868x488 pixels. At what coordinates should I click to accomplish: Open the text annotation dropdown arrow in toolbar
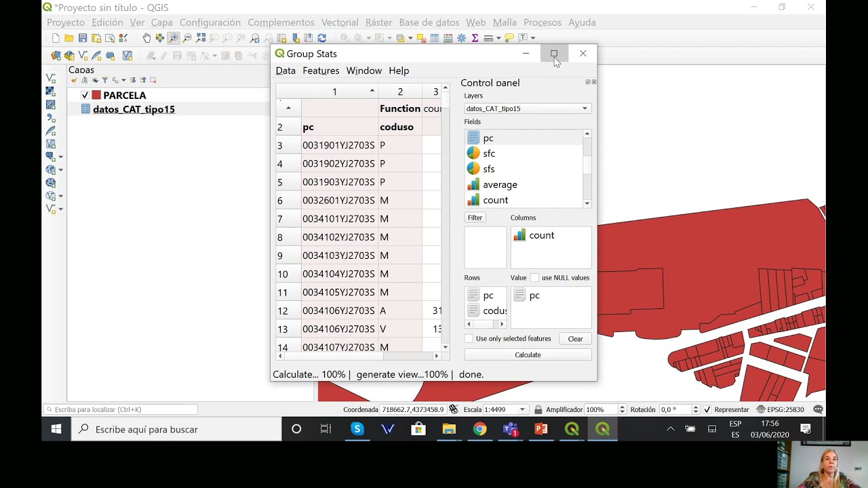coord(533,38)
